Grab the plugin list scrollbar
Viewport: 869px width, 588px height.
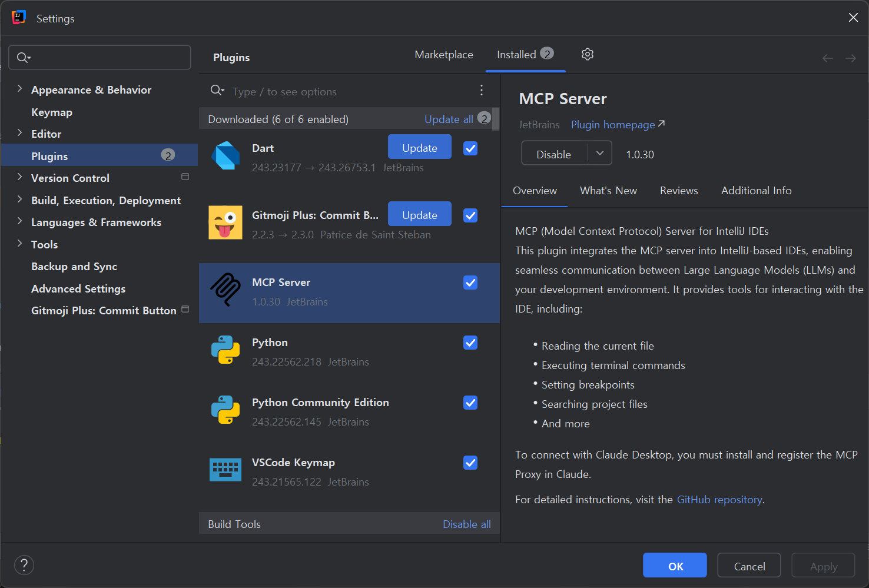pos(496,119)
